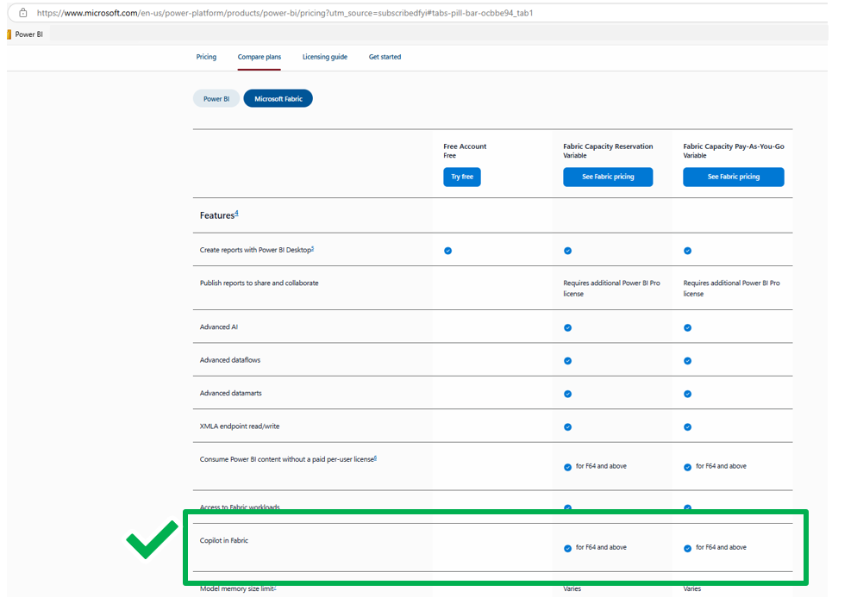
Task: Click See Fabric pricing under Capacity Reservation
Action: pos(608,177)
